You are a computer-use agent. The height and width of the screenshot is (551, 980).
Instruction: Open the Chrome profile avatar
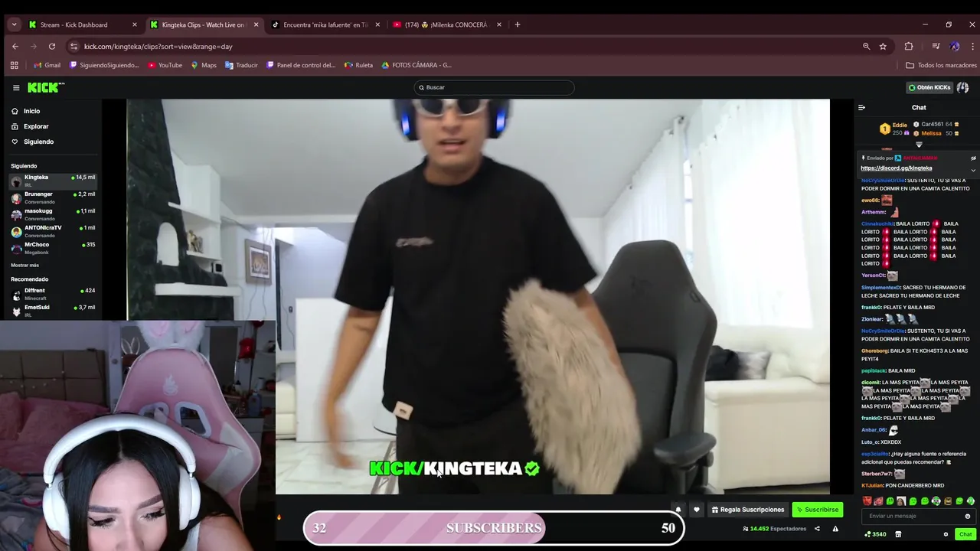955,46
